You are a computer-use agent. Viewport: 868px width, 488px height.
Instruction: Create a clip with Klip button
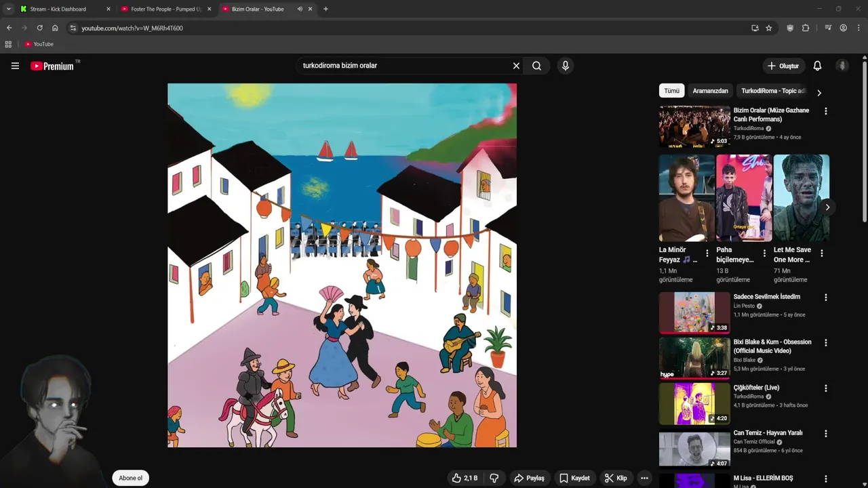[616, 478]
